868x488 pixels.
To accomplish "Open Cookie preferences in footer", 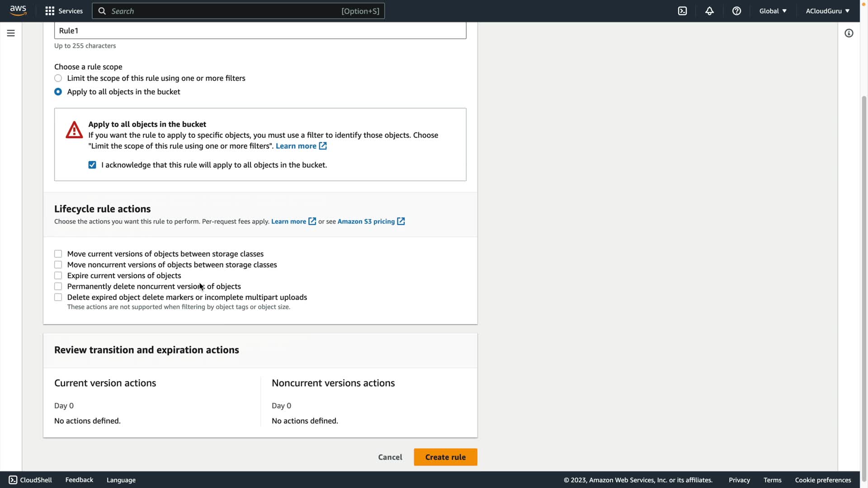I will (823, 480).
